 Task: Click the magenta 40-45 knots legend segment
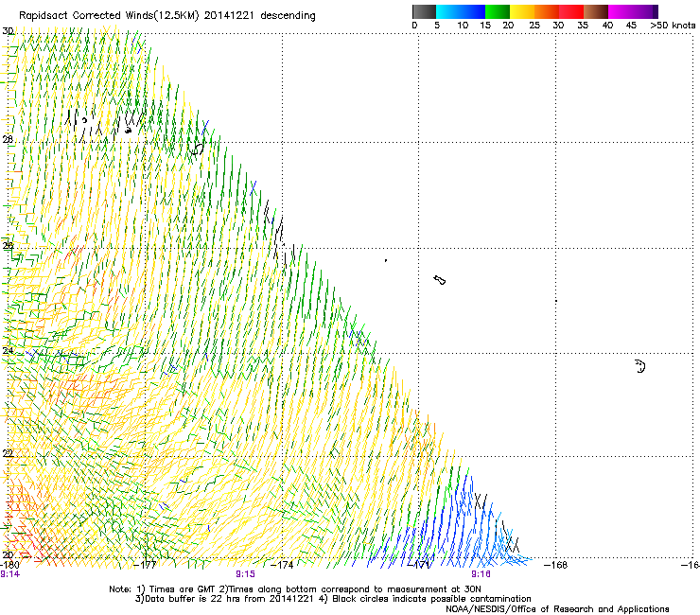click(621, 11)
